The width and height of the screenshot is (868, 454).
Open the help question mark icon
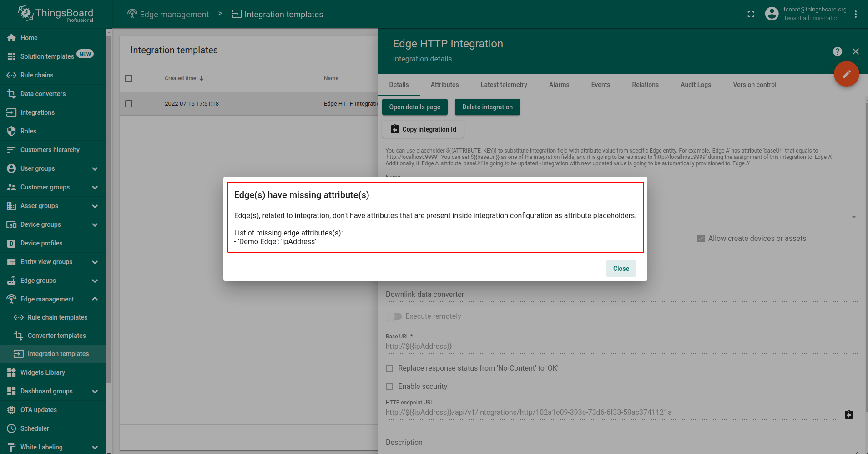click(x=837, y=51)
